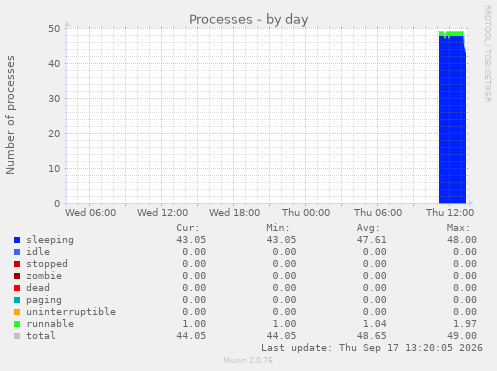Click the zombie legend color swatch
Image resolution: width=497 pixels, height=371 pixels.
click(17, 276)
